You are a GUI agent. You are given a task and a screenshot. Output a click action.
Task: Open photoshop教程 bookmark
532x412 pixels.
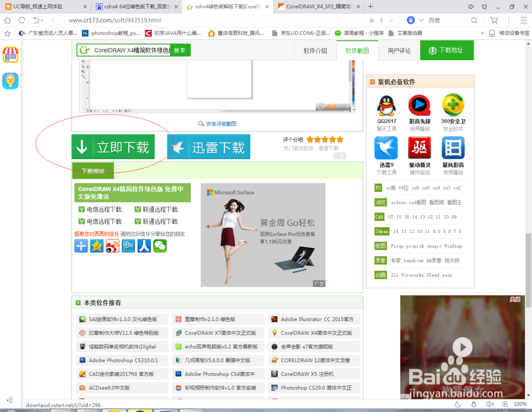tap(111, 33)
